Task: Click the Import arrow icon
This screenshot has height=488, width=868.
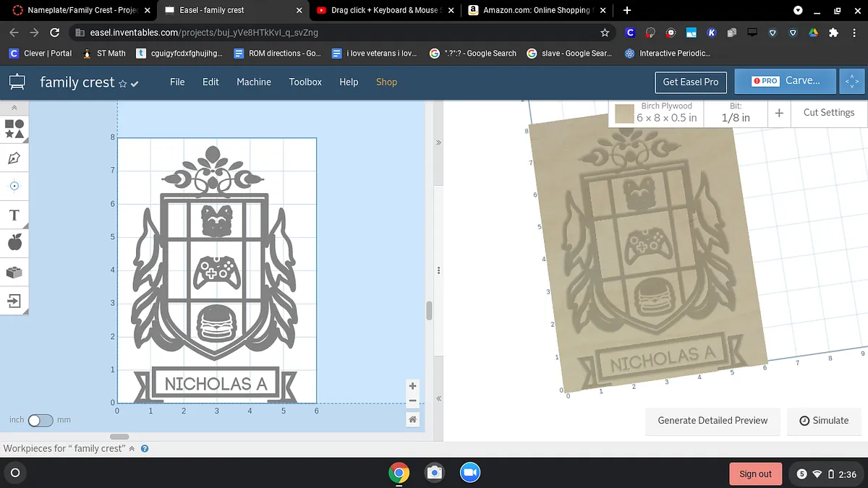Action: point(14,300)
